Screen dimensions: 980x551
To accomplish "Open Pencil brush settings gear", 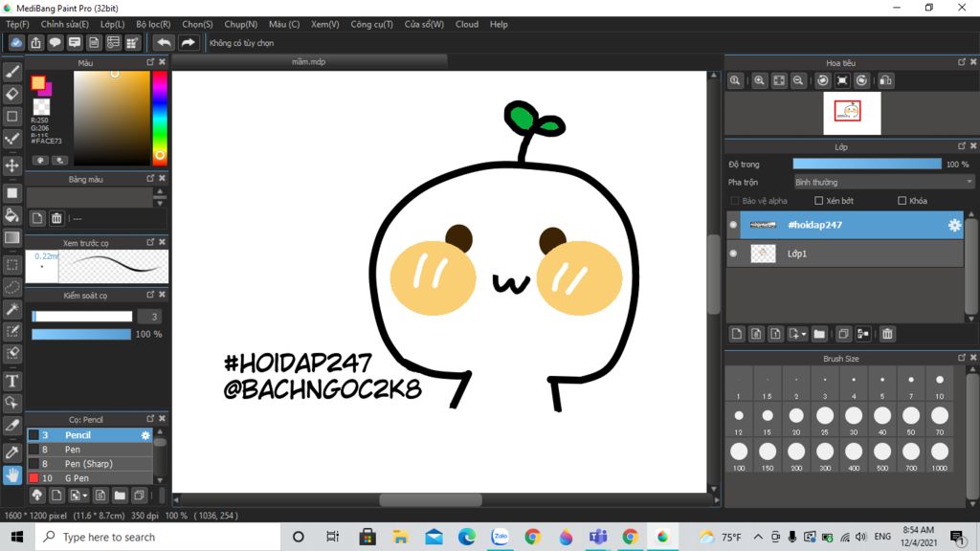I will pyautogui.click(x=145, y=435).
